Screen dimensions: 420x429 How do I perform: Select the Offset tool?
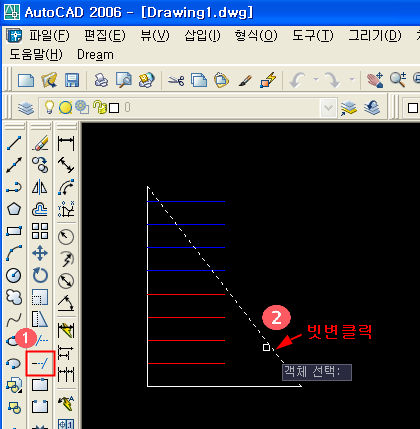40,209
